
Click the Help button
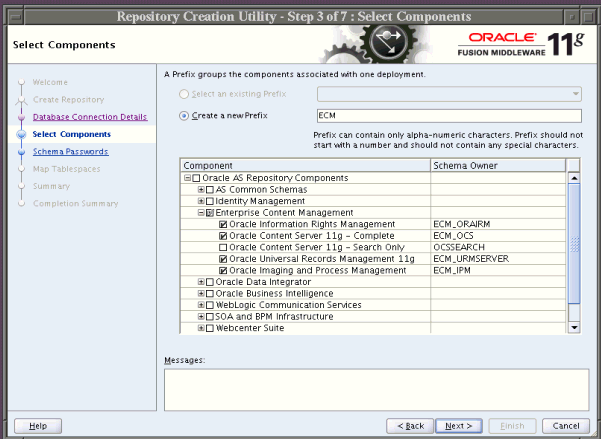[38, 426]
